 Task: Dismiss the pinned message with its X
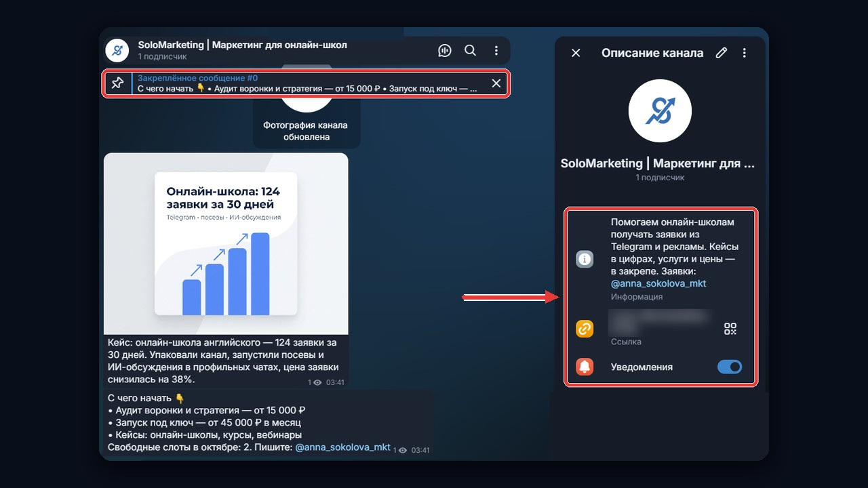point(496,83)
